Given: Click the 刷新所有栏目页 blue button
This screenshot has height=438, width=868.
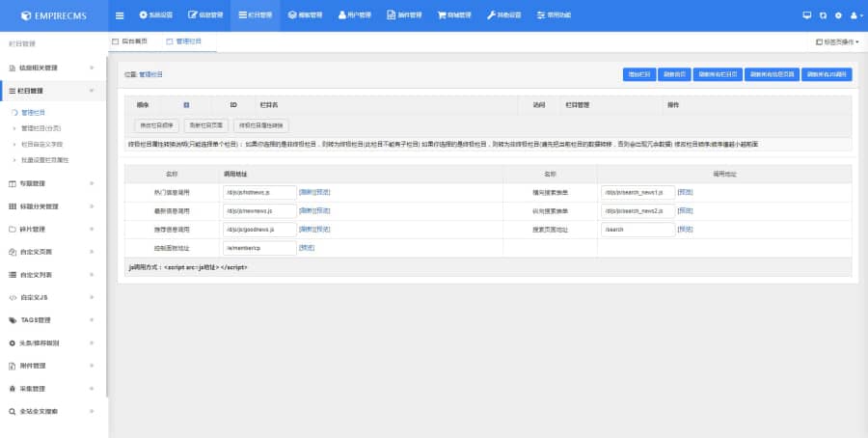Looking at the screenshot, I should point(718,74).
